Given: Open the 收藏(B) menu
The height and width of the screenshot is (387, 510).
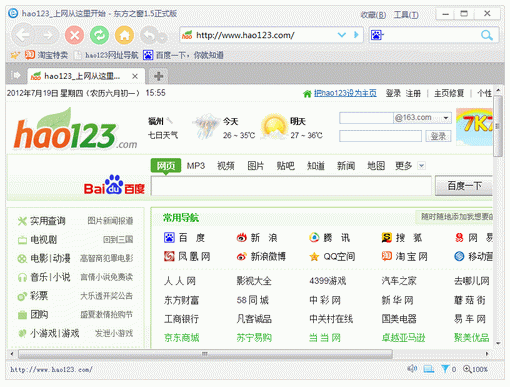Looking at the screenshot, I should point(373,15).
